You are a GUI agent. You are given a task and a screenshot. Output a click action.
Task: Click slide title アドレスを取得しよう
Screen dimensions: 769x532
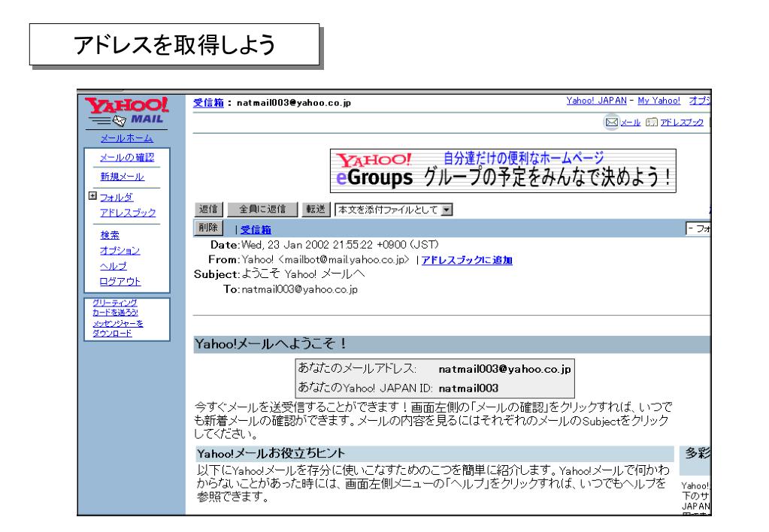coord(174,44)
